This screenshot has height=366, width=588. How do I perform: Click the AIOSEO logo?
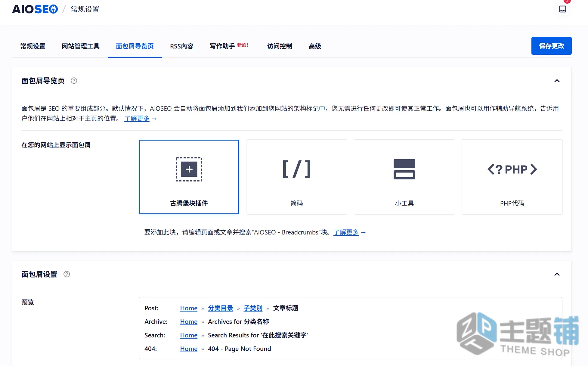point(35,9)
